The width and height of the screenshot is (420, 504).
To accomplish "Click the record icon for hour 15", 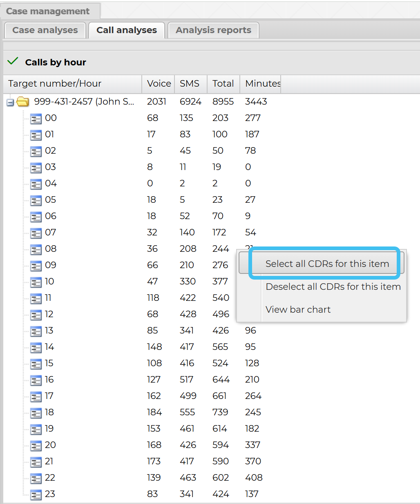I will tap(36, 363).
